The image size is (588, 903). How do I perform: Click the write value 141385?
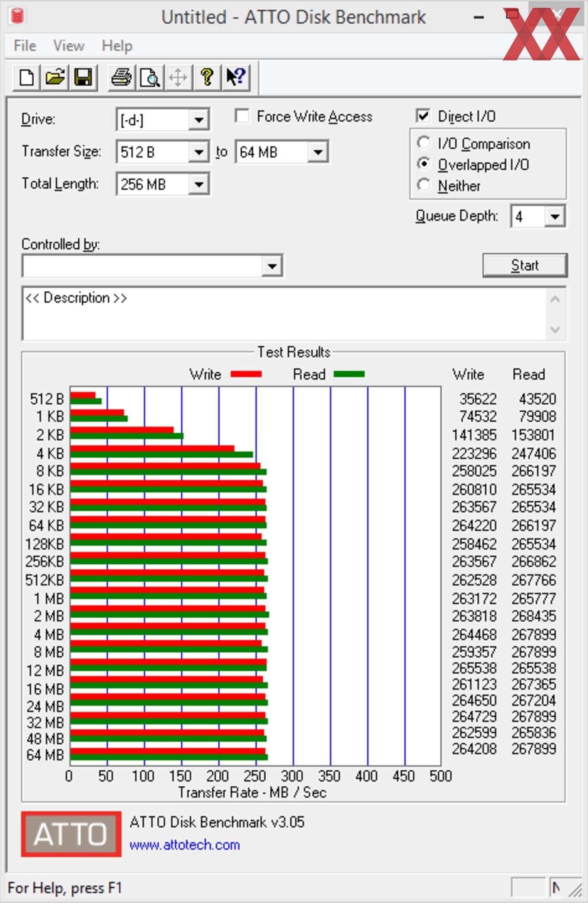[x=474, y=435]
